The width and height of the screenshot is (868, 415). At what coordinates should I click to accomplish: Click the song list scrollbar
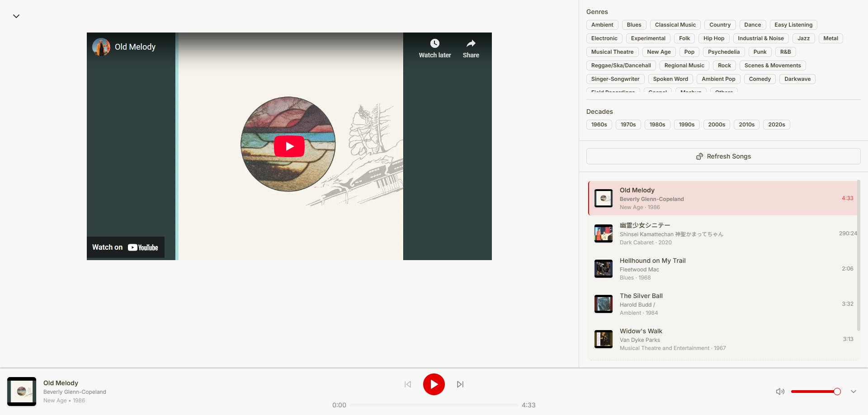point(859,255)
